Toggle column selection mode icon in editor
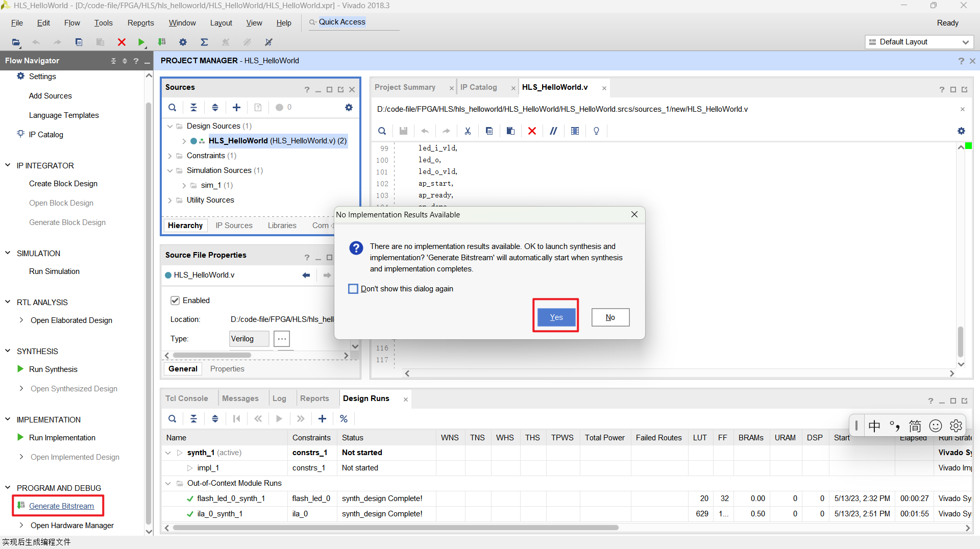The width and height of the screenshot is (980, 549). (x=575, y=131)
